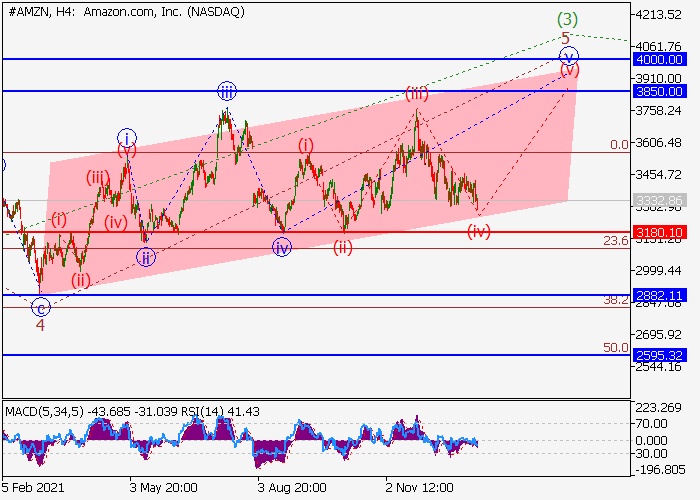The image size is (700, 500).
Task: Click the 23.6 Fibonacci level label
Action: point(616,241)
